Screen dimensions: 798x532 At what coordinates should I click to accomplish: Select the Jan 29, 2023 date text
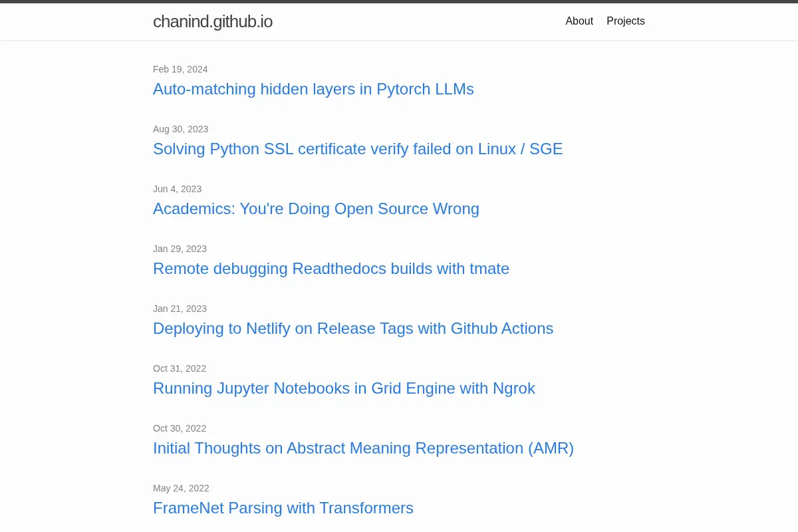[180, 249]
